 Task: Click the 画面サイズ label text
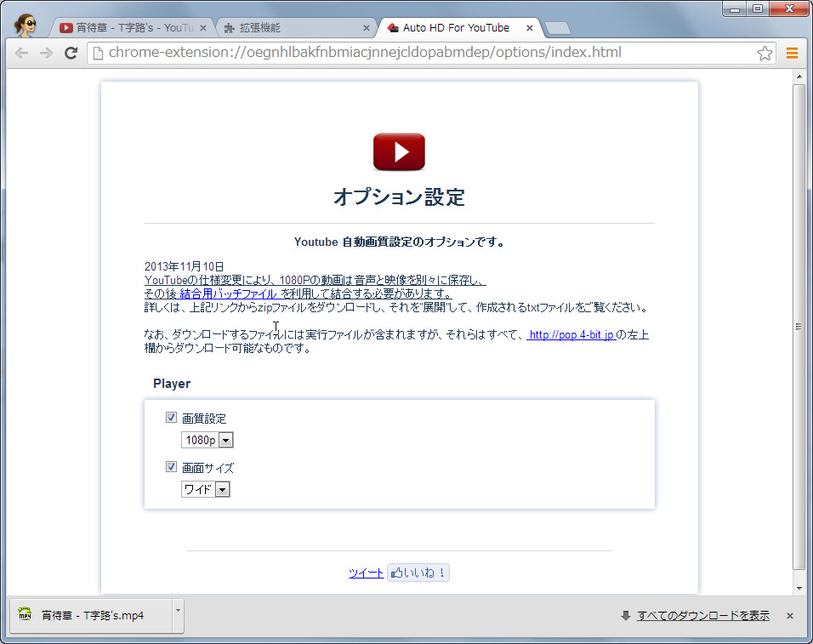pyautogui.click(x=208, y=468)
